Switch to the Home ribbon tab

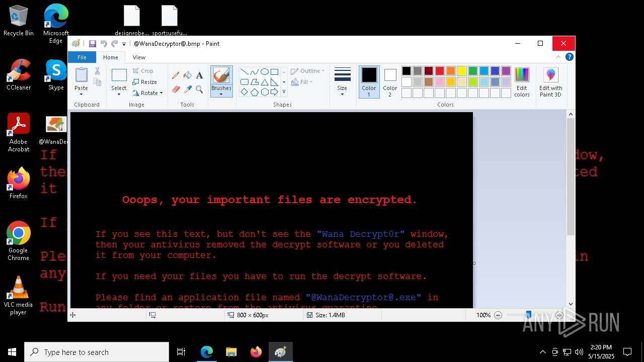(111, 57)
